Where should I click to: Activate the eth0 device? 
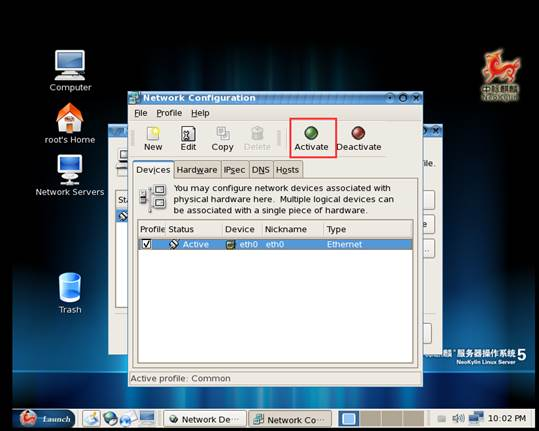311,139
